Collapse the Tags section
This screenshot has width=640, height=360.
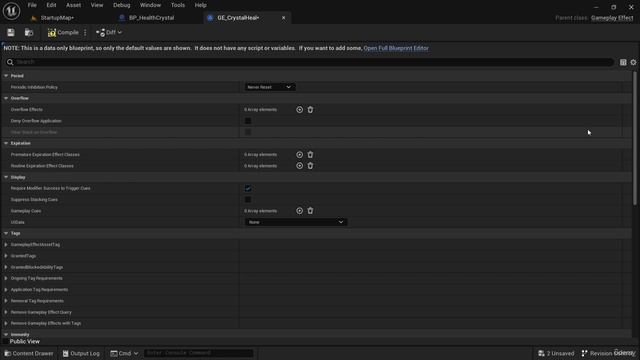pyautogui.click(x=6, y=233)
